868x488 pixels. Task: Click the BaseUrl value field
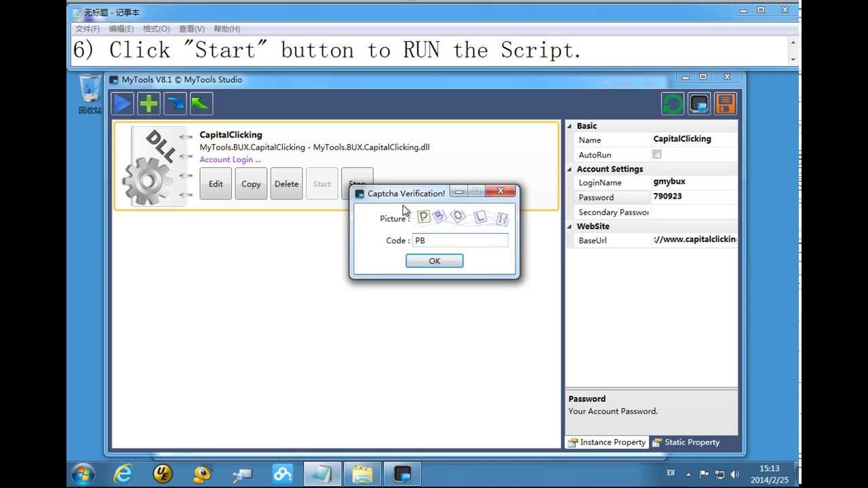coord(694,240)
